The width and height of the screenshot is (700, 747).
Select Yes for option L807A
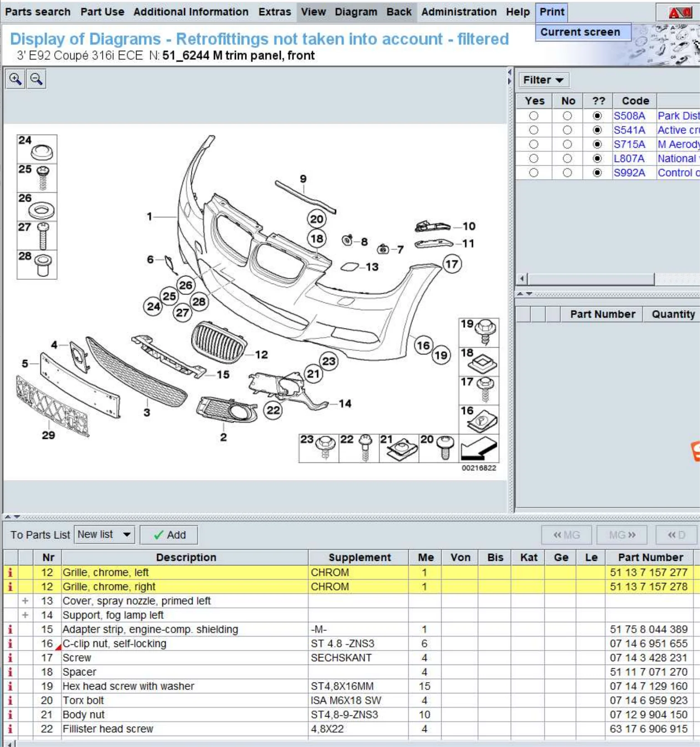pyautogui.click(x=534, y=158)
